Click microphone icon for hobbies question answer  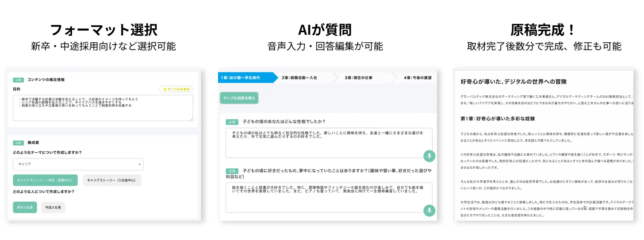(x=429, y=210)
